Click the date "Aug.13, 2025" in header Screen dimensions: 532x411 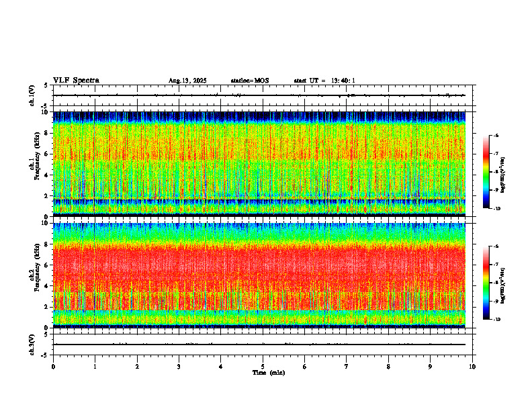(x=187, y=81)
